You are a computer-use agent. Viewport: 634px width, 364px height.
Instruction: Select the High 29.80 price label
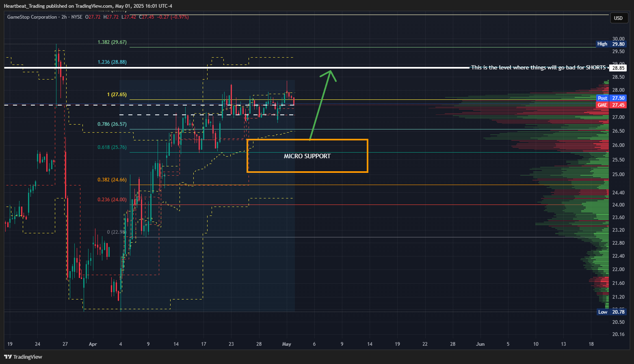pyautogui.click(x=611, y=44)
